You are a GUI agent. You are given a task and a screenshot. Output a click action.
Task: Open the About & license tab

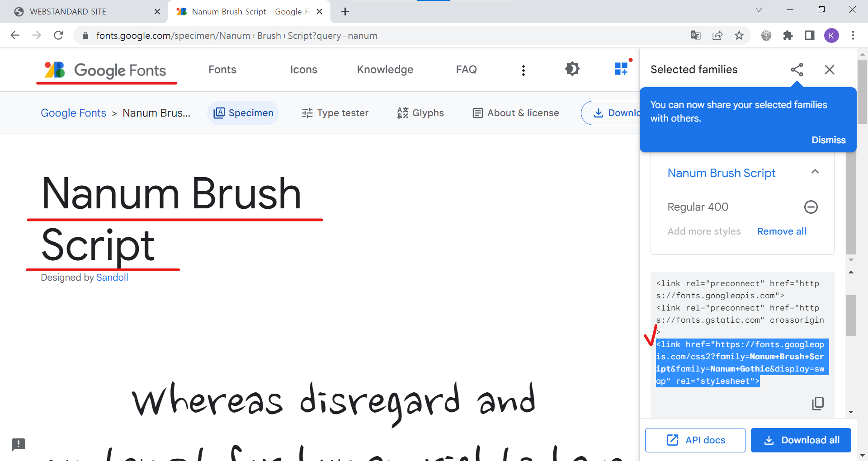(515, 113)
